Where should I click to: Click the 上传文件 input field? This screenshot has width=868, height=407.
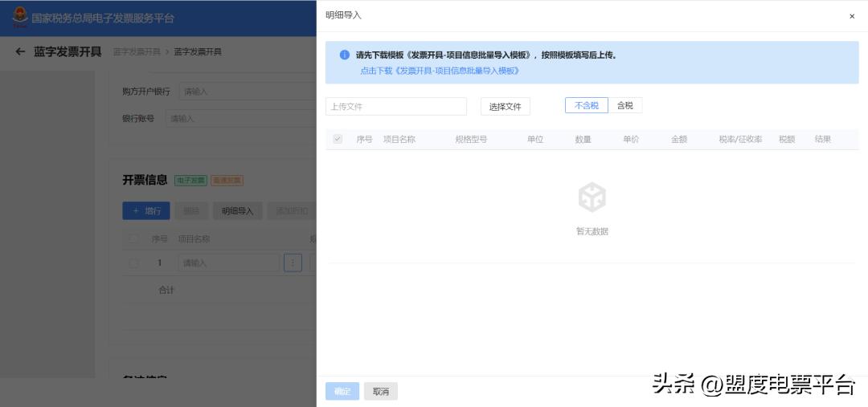pyautogui.click(x=395, y=106)
